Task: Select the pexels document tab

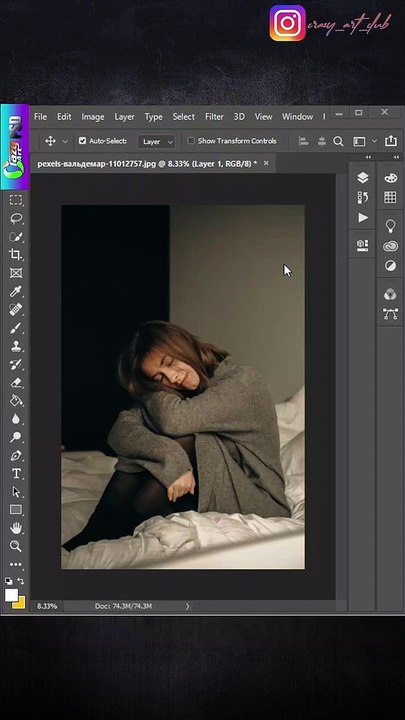Action: tap(147, 164)
